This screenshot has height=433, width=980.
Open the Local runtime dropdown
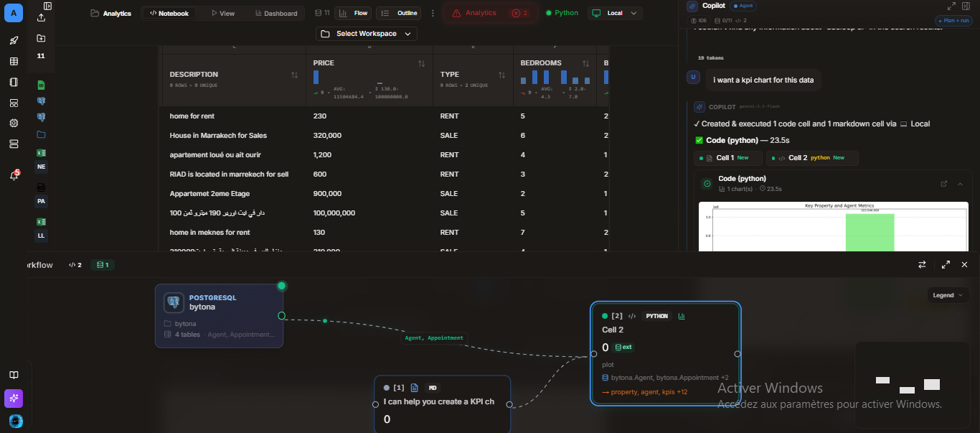pyautogui.click(x=615, y=13)
